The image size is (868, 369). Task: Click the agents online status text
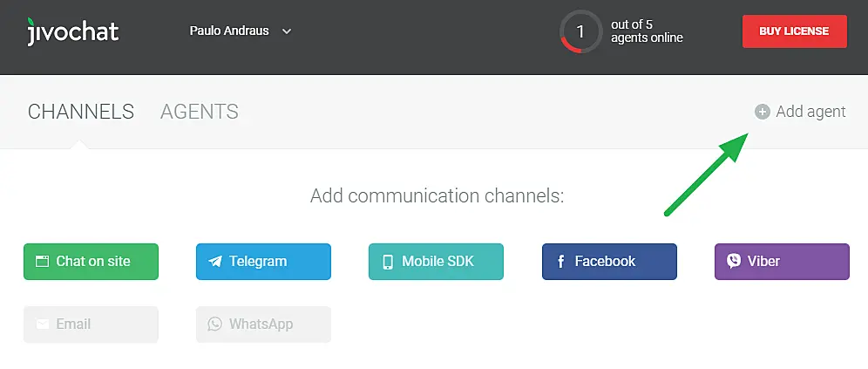647,31
